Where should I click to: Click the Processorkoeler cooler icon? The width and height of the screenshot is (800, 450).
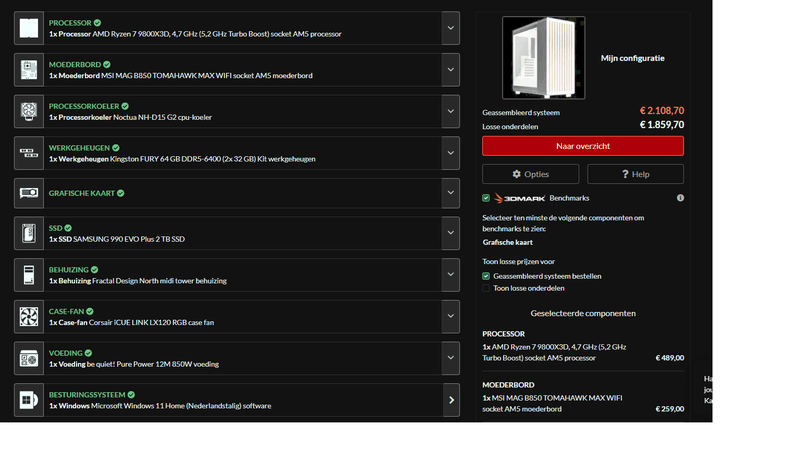click(x=29, y=111)
